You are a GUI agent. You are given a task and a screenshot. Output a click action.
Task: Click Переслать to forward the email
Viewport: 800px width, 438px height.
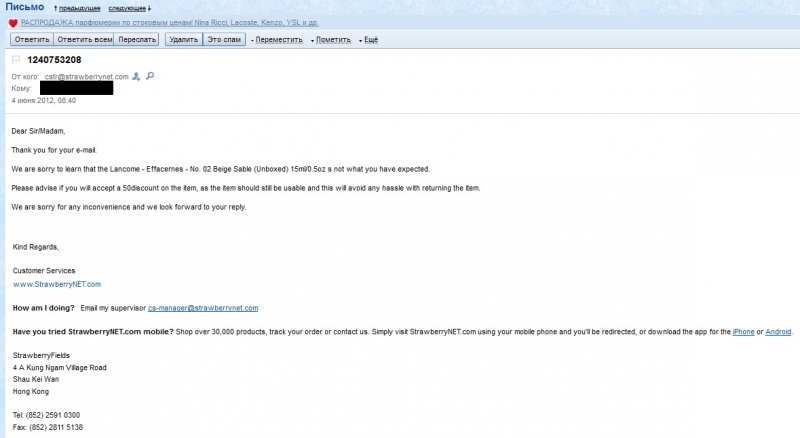137,40
